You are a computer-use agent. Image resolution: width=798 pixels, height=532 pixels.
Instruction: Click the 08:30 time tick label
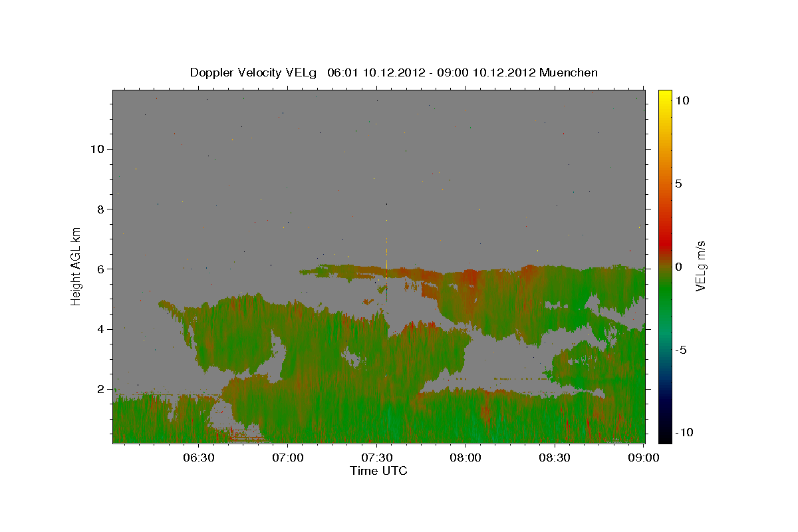[x=555, y=458]
